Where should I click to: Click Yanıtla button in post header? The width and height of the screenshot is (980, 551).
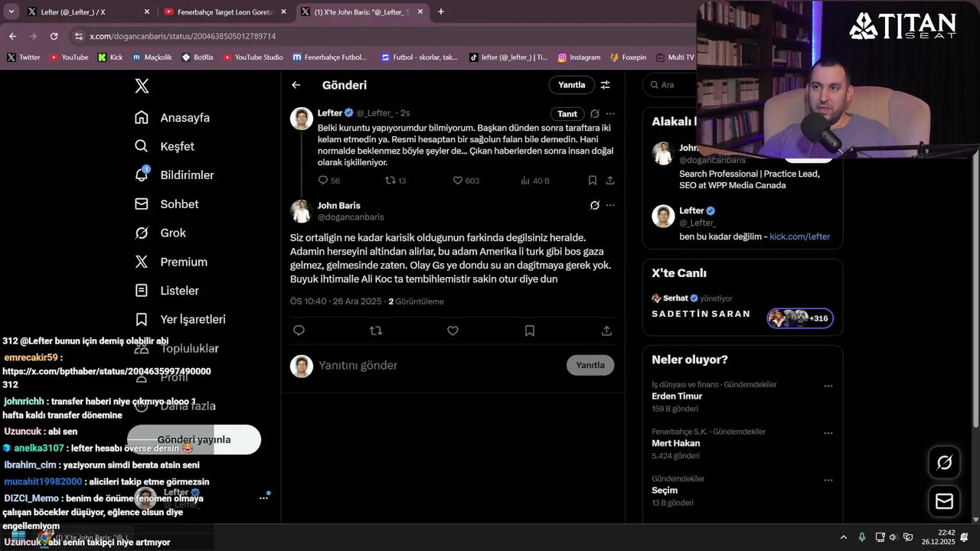coord(571,85)
